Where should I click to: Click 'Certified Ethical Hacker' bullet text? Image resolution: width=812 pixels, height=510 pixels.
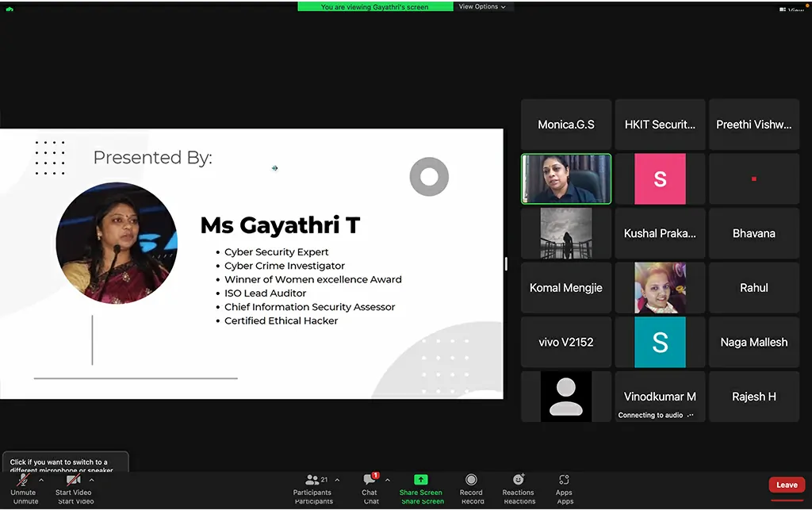(x=281, y=320)
